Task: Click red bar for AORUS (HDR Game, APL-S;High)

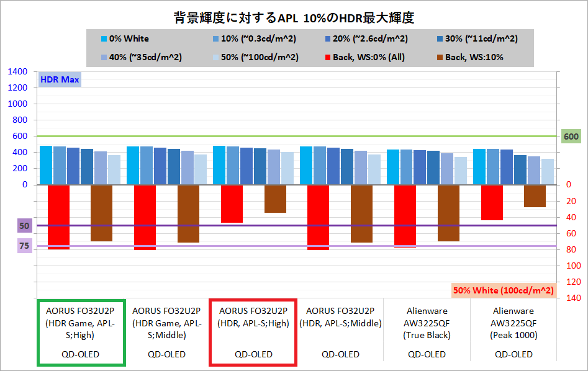Action: [59, 217]
